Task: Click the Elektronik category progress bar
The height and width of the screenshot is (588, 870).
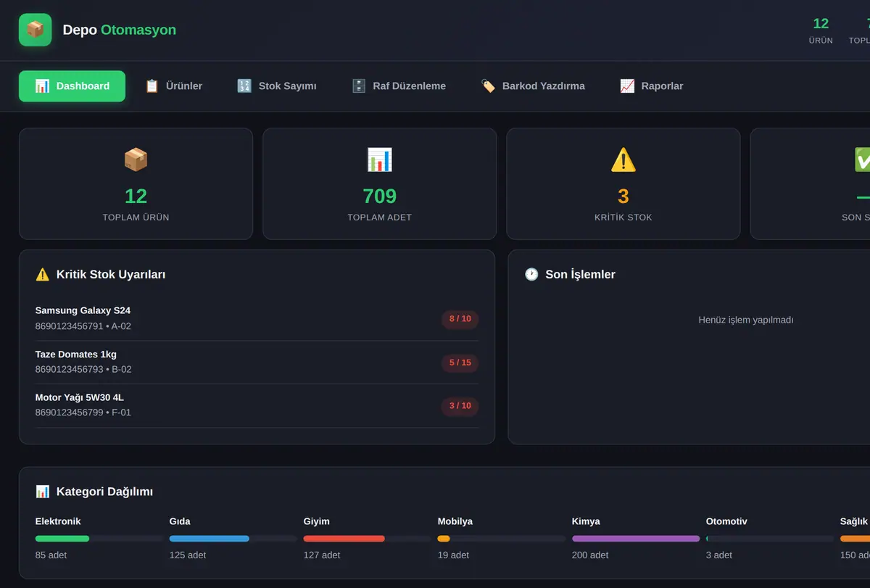Action: 99,539
